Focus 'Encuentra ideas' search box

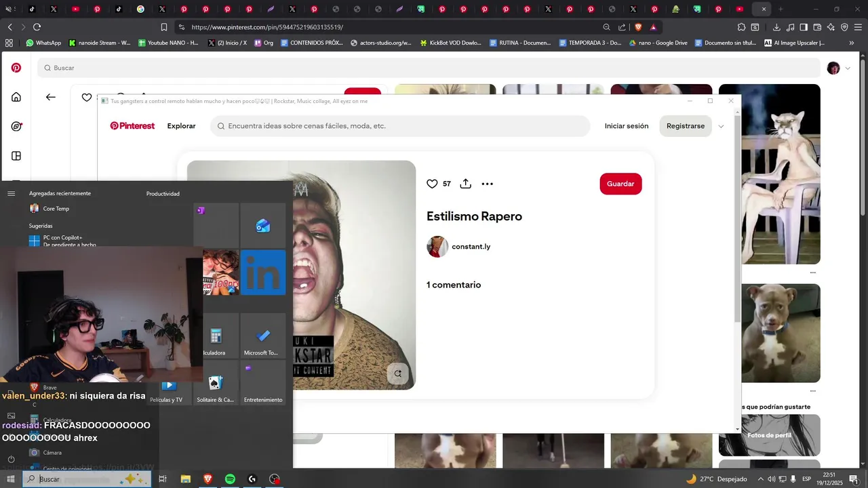click(x=400, y=126)
